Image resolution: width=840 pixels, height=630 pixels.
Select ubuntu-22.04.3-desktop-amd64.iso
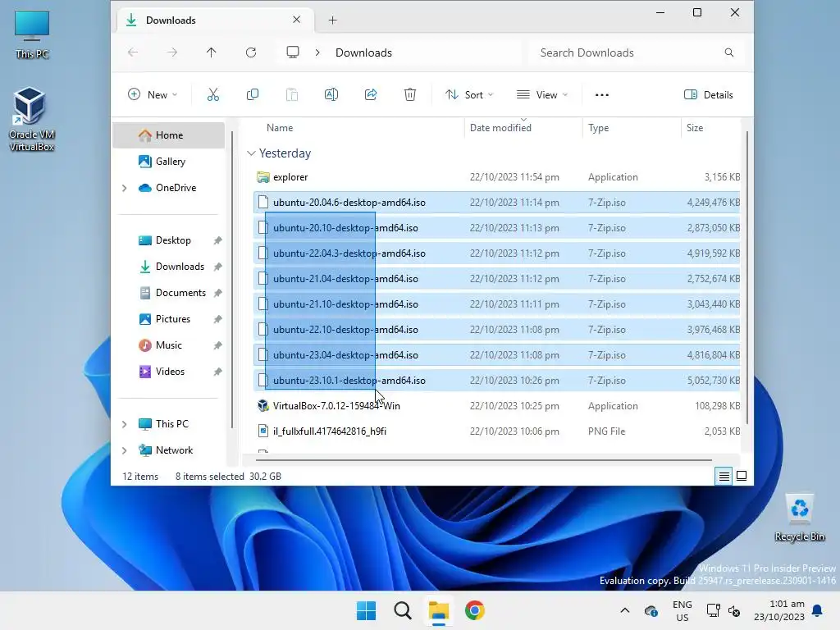[x=496, y=253]
